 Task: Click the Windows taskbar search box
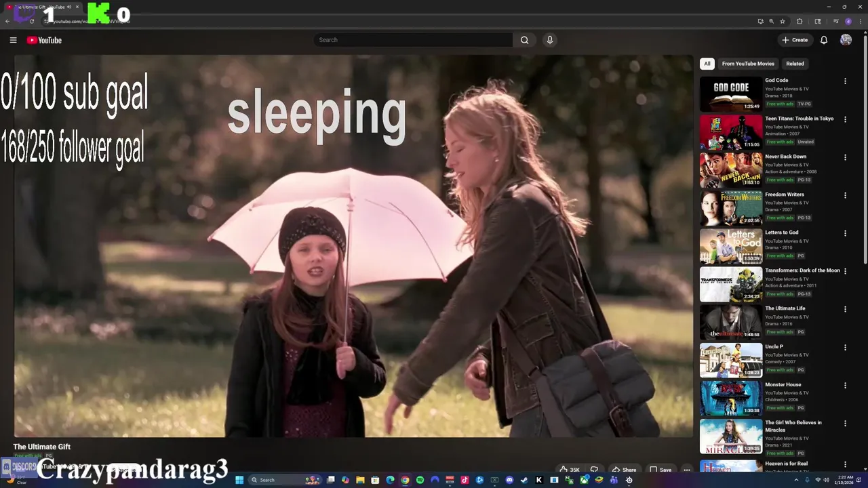point(285,480)
